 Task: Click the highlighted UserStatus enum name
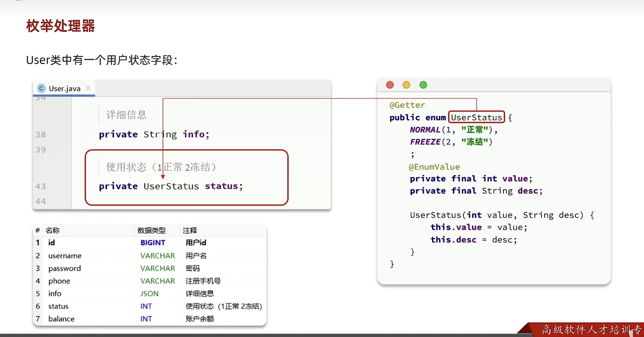point(476,117)
